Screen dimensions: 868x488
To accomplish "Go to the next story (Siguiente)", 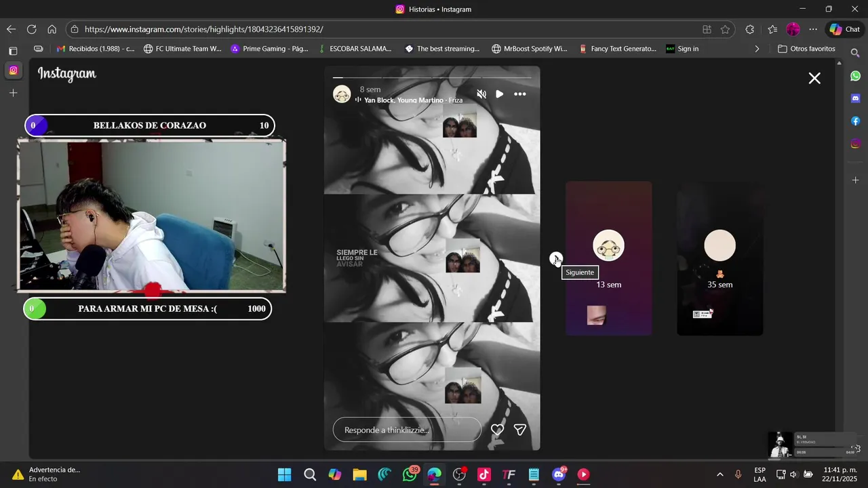I will tap(556, 258).
